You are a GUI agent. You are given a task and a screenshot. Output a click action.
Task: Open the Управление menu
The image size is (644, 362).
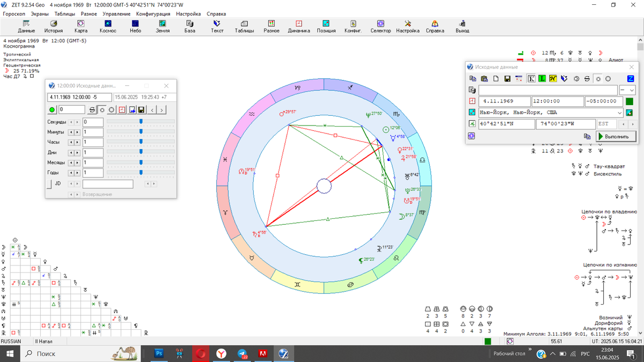[x=116, y=14]
